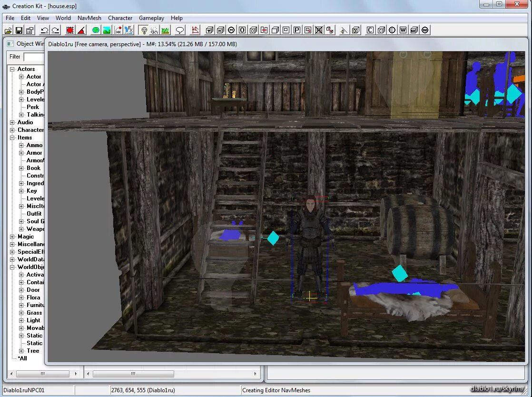
Task: Click the green globe world icon
Action: point(96,30)
